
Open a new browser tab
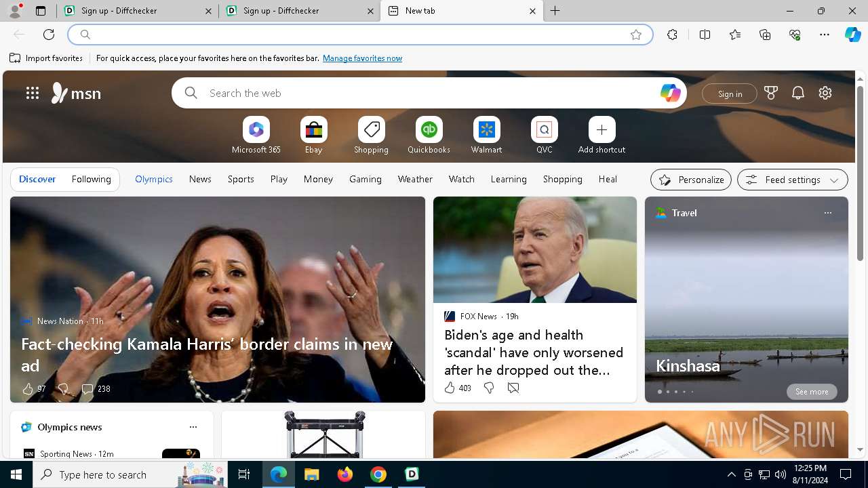[x=555, y=11]
